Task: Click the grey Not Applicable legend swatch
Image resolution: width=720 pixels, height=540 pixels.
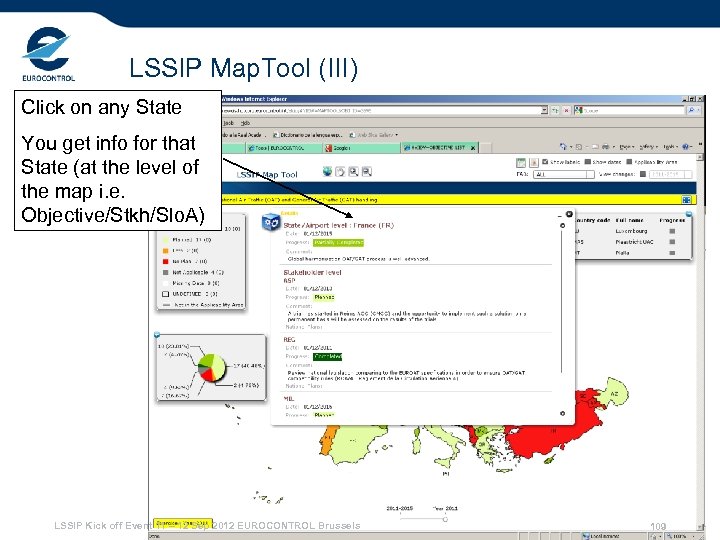Action: (165, 272)
